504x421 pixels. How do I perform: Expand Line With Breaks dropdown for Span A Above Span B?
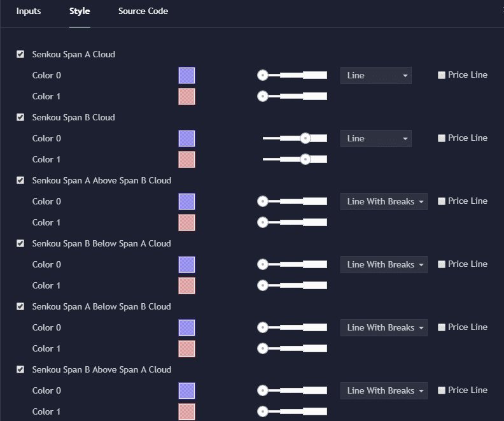384,201
